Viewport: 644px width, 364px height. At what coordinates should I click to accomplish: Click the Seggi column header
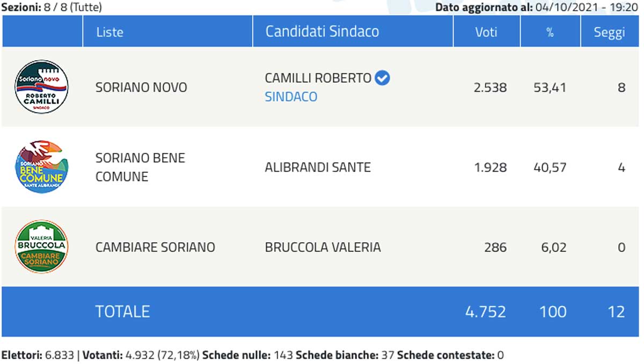click(x=609, y=32)
